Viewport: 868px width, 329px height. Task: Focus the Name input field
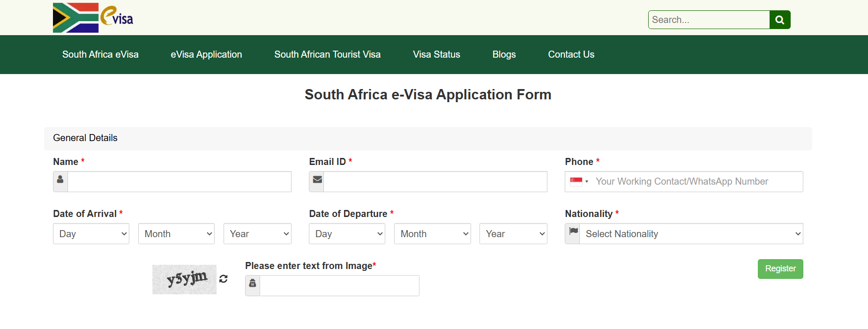180,181
